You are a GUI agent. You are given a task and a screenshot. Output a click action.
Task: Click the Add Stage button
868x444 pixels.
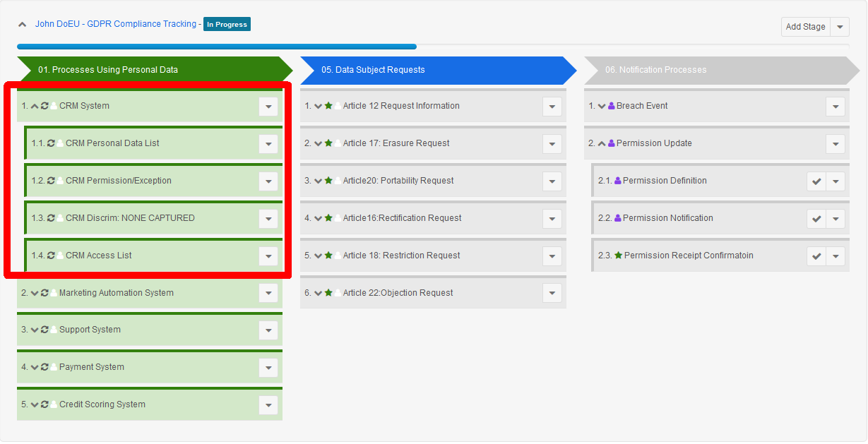805,27
